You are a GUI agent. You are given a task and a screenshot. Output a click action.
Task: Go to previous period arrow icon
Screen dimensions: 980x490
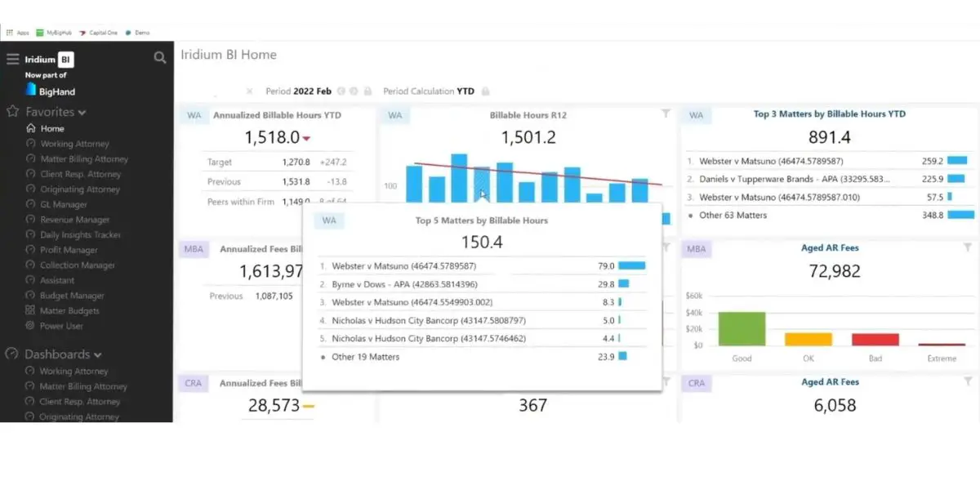pos(341,91)
